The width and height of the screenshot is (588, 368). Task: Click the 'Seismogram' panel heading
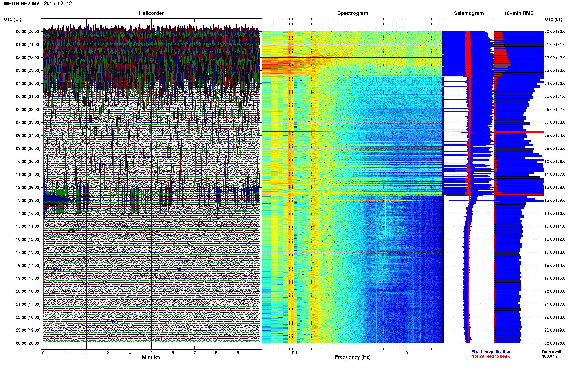[469, 13]
